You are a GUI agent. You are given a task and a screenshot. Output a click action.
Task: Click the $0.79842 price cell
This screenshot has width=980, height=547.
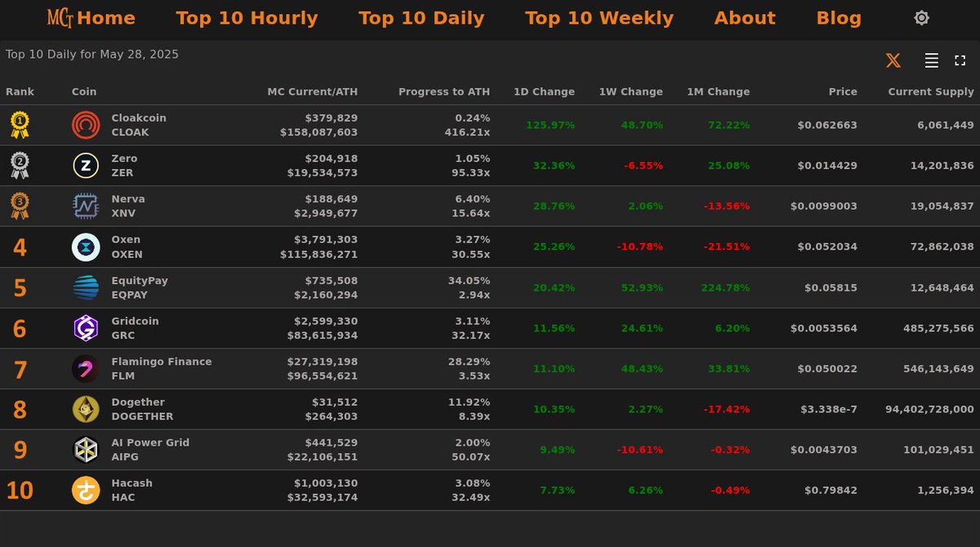[x=831, y=490]
